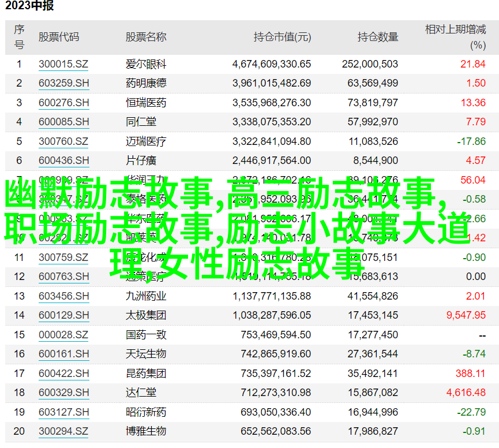This screenshot has height=448, width=499.
Task: Click change value 21.84
Action: point(473,64)
